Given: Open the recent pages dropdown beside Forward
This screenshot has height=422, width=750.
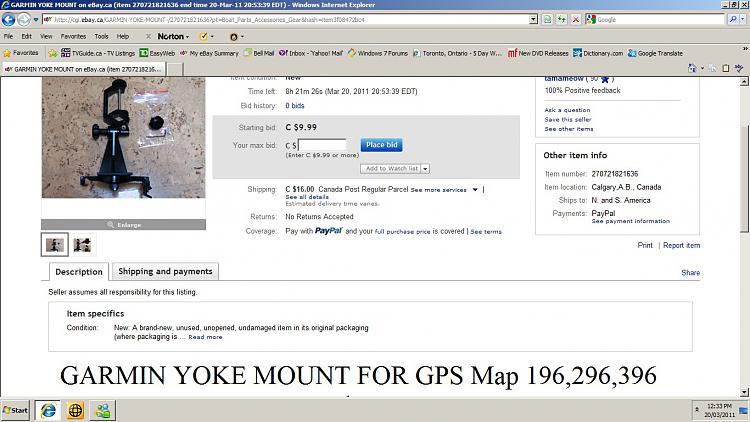Looking at the screenshot, I should coord(35,20).
